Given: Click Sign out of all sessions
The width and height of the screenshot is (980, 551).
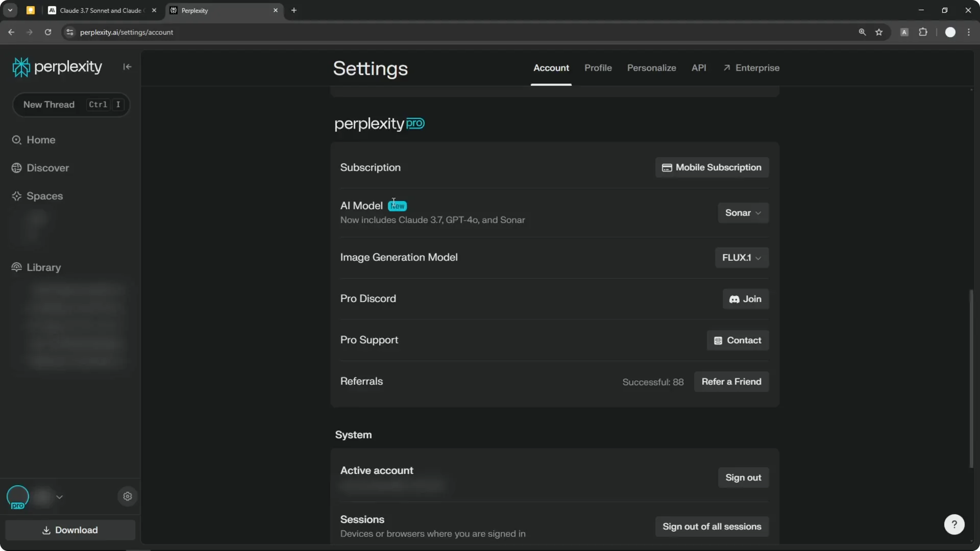Looking at the screenshot, I should 712,527.
